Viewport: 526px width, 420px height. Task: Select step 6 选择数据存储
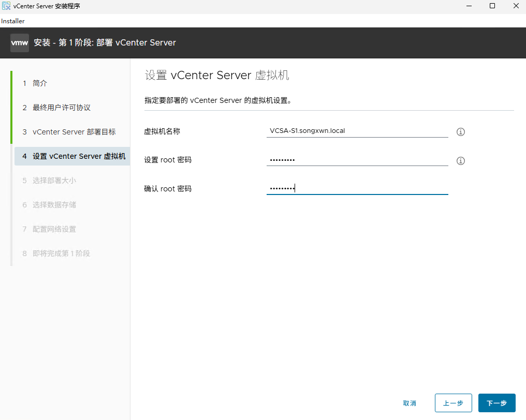point(53,204)
